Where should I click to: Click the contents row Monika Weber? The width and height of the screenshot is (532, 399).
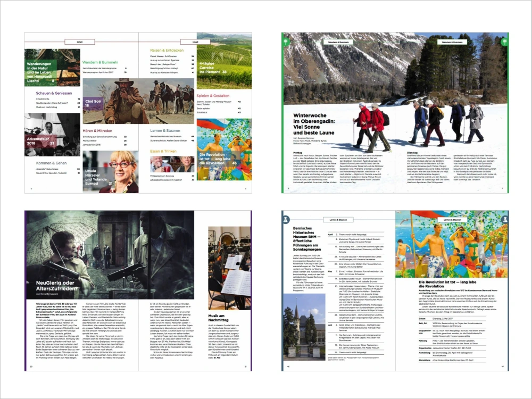[104, 141]
